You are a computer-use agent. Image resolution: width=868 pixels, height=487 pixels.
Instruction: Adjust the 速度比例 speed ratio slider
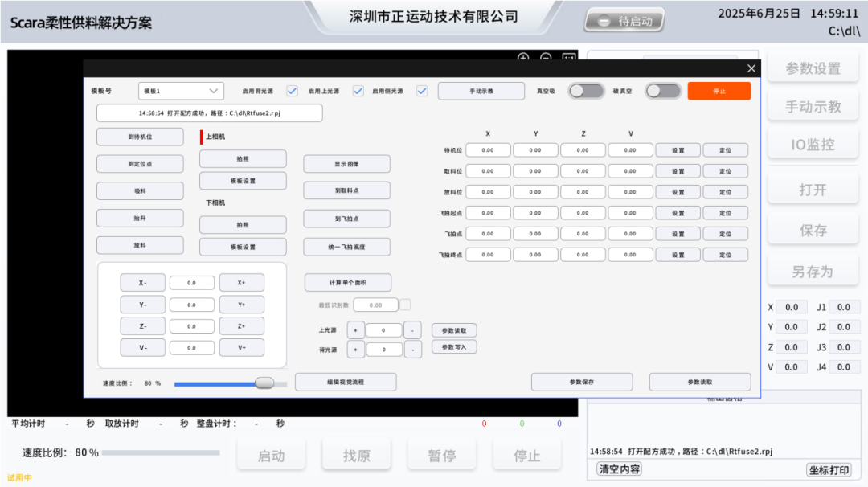pyautogui.click(x=265, y=383)
